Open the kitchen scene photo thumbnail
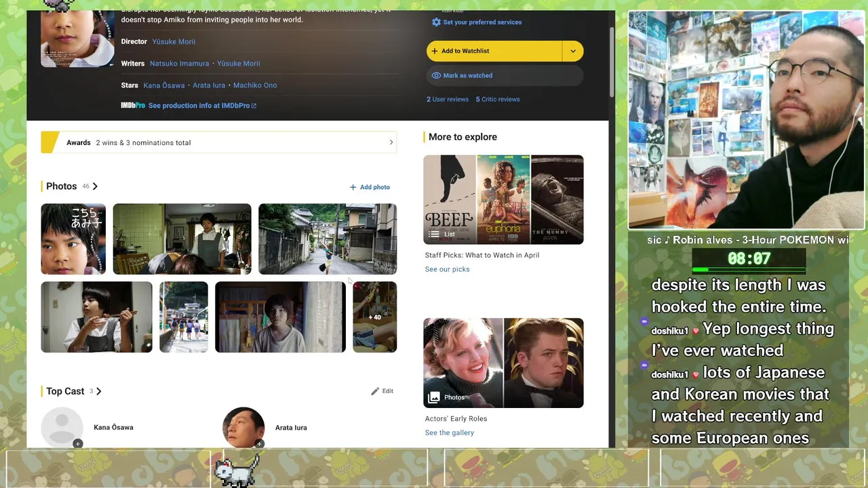 (x=182, y=239)
